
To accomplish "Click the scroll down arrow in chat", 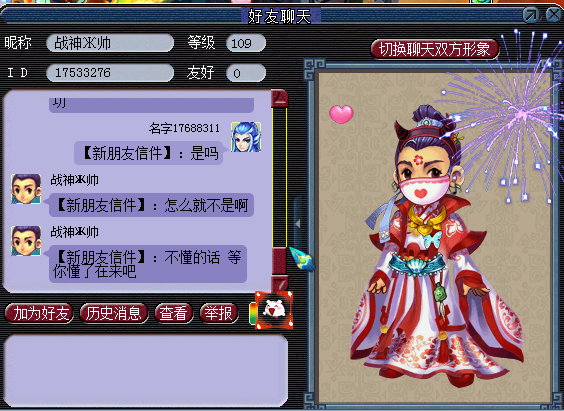I will coord(279,283).
